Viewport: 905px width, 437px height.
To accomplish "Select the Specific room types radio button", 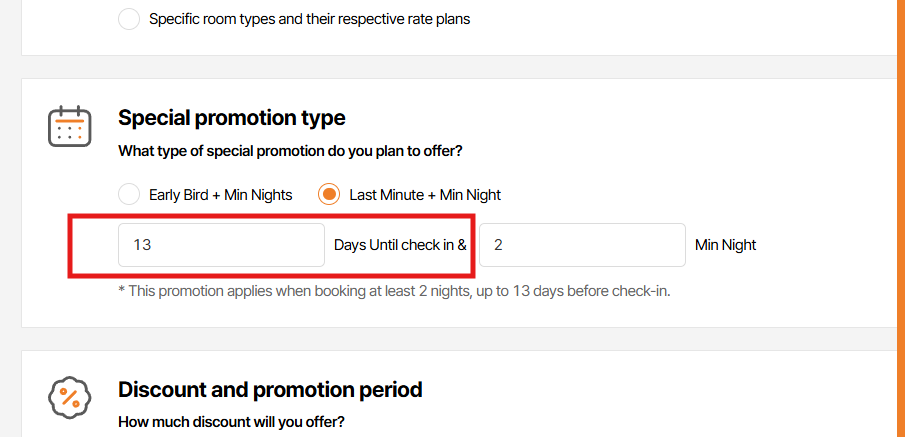I will (129, 19).
